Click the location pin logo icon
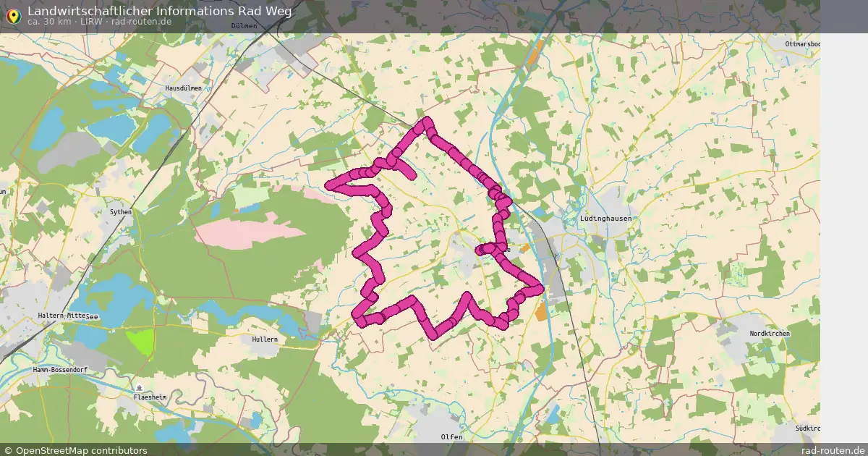 click(x=12, y=16)
